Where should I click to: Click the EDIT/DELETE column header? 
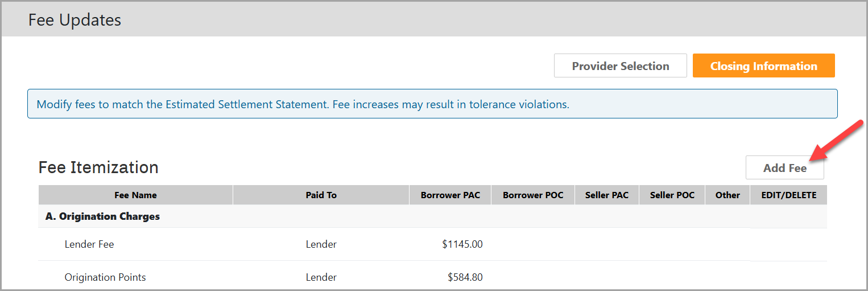[788, 195]
